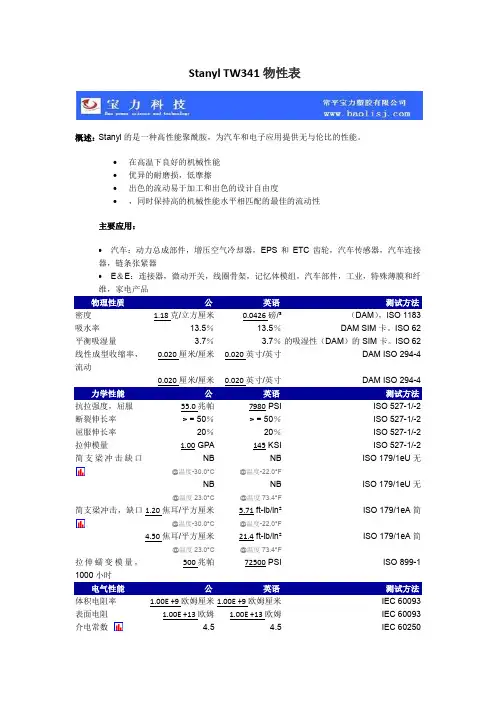The width and height of the screenshot is (496, 702).
Task: Click the bullet text 优异的耐磨损，低摩擦
Action: [x=170, y=175]
